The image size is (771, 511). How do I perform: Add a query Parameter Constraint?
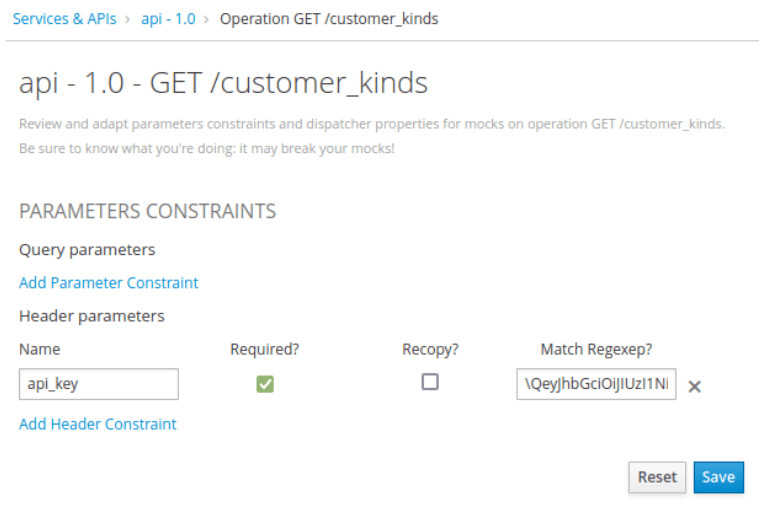(x=108, y=283)
